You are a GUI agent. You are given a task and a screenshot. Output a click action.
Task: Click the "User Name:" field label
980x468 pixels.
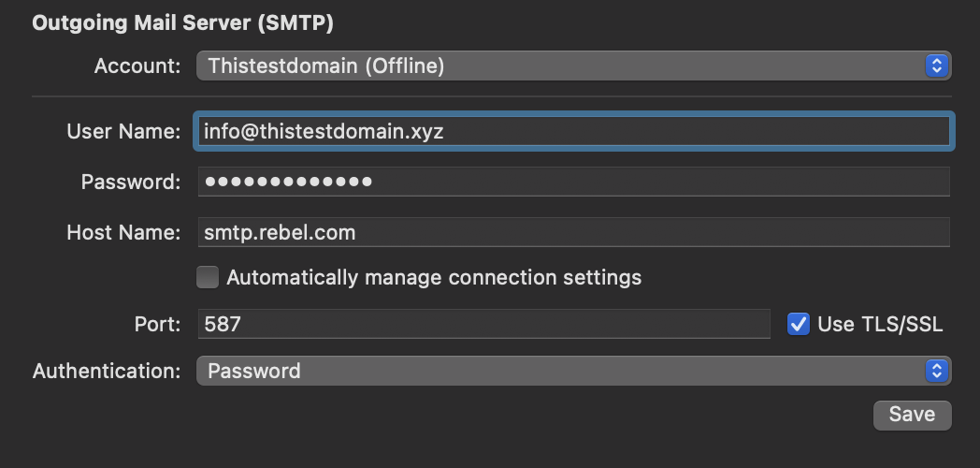123,131
